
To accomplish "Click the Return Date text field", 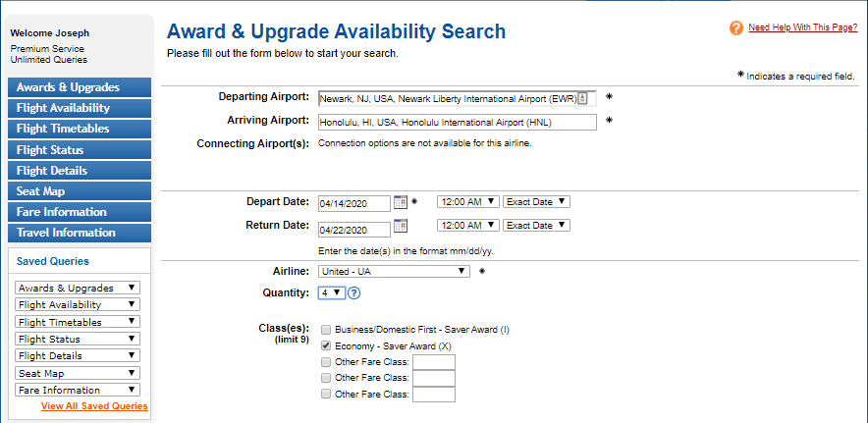I will pyautogui.click(x=354, y=230).
